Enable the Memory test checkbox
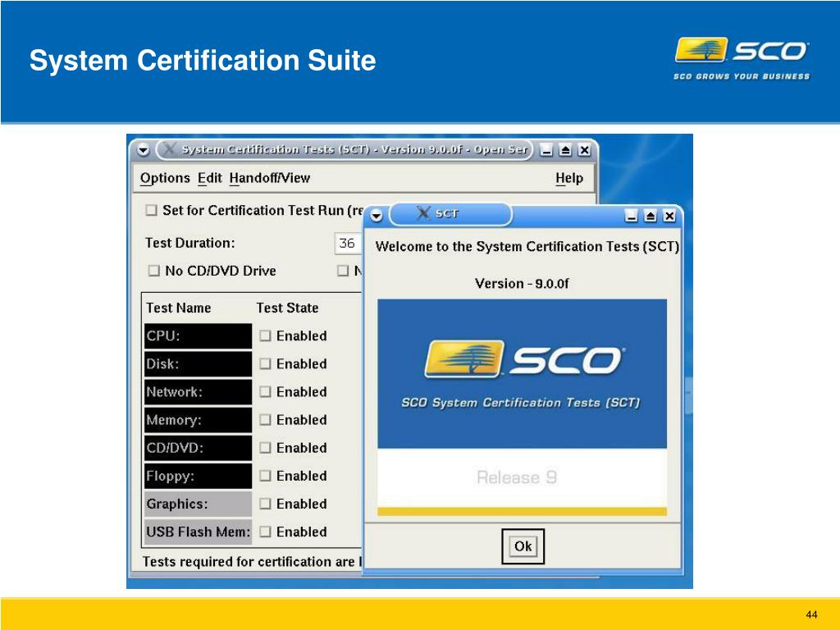The image size is (840, 630). coord(265,419)
